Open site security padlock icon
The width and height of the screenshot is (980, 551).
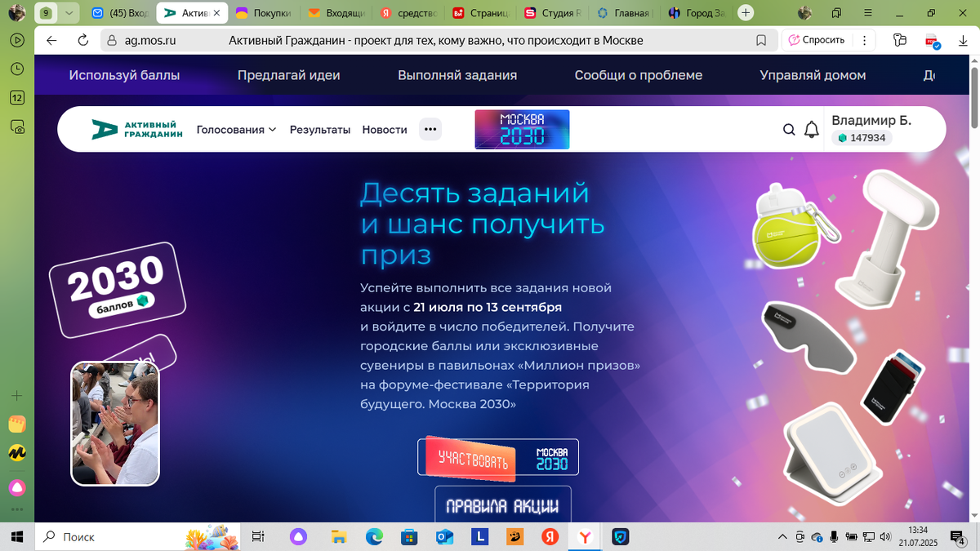coord(112,40)
